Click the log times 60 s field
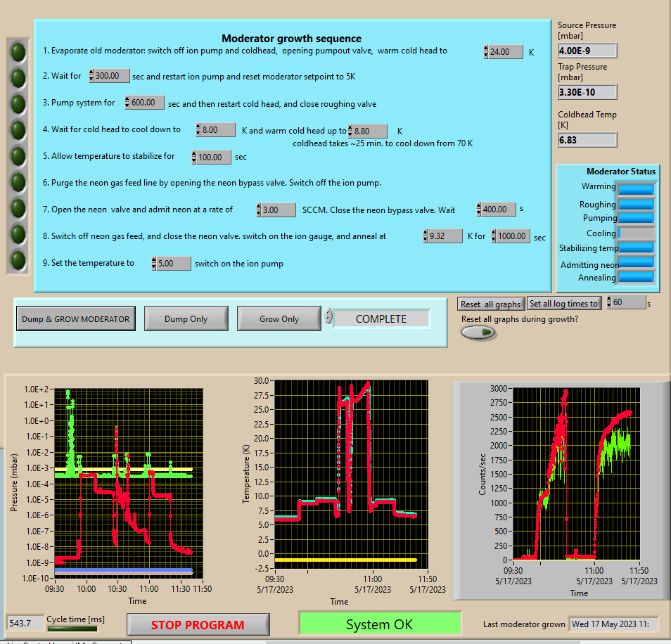Image resolution: width=671 pixels, height=644 pixels. click(629, 302)
